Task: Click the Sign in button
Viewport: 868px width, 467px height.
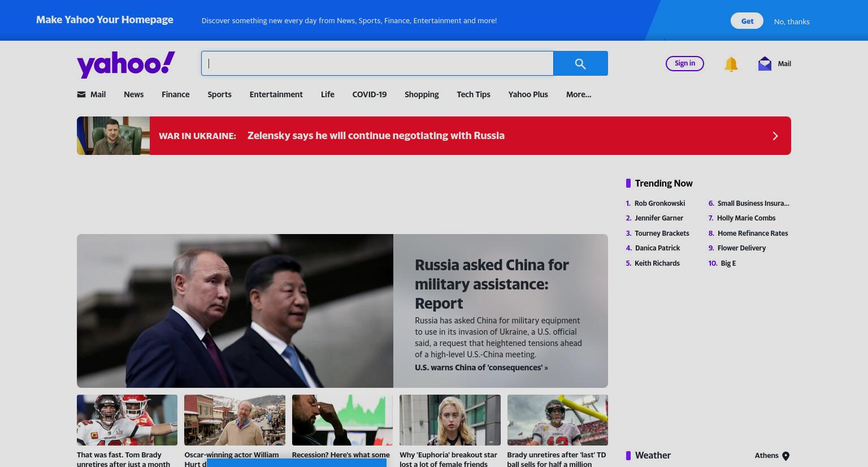Action: (x=685, y=63)
